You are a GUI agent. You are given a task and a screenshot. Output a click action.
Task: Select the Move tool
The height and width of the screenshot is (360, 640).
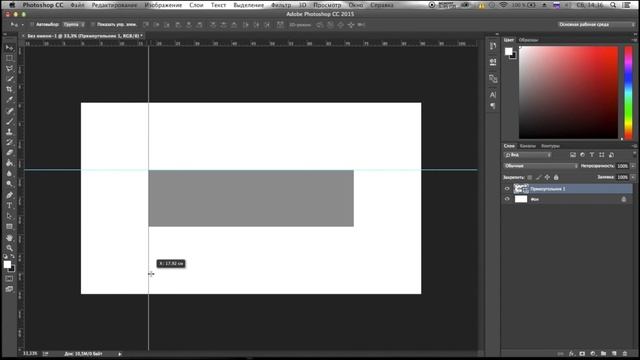9,48
